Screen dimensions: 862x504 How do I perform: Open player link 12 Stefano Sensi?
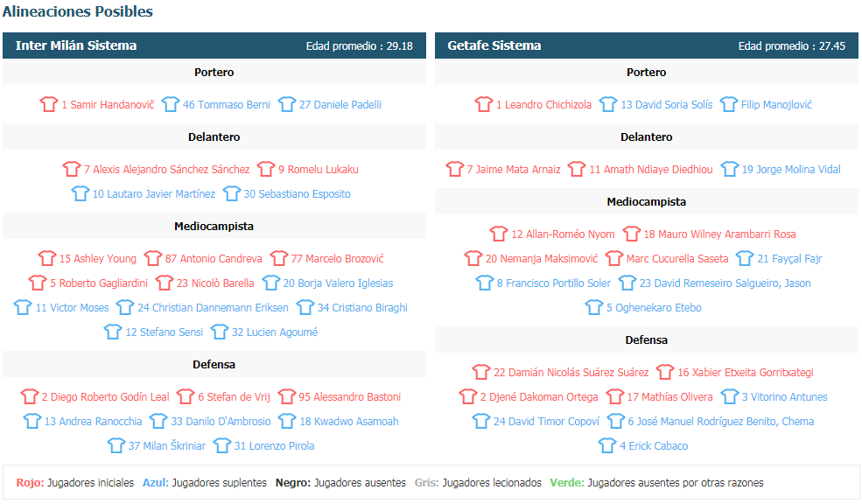coord(165,332)
